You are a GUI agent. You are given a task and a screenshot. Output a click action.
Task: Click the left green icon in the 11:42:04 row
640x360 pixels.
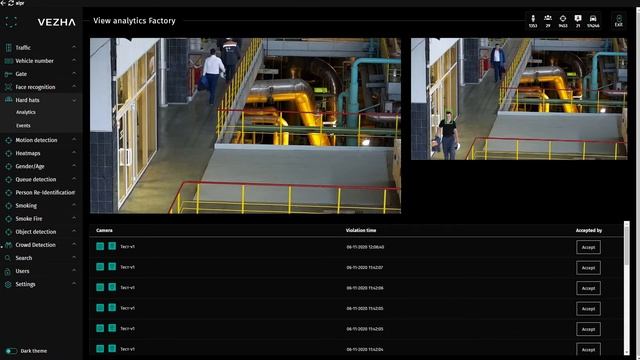pos(100,349)
